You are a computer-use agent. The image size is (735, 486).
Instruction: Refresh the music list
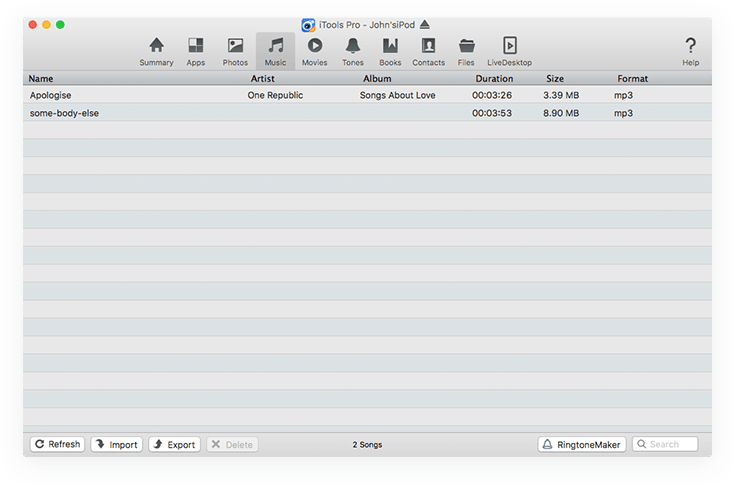click(x=58, y=444)
